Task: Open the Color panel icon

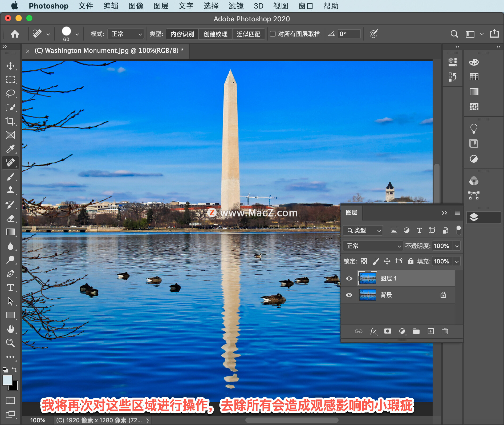Action: [474, 62]
